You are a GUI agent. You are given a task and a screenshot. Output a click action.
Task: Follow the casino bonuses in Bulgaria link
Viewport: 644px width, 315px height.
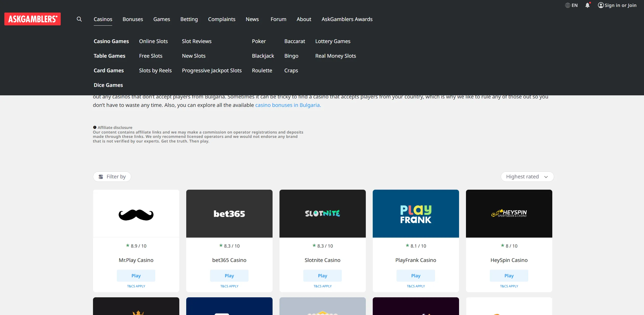point(288,105)
